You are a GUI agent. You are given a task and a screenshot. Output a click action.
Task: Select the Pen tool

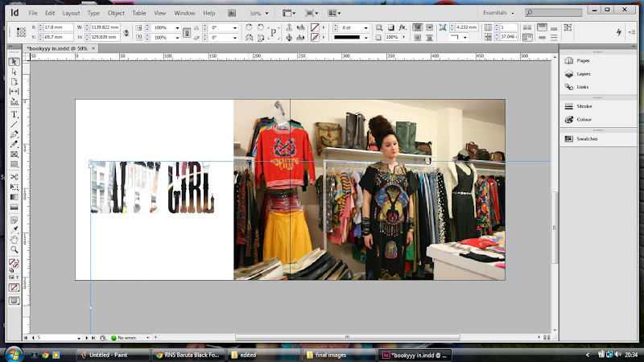pyautogui.click(x=14, y=134)
